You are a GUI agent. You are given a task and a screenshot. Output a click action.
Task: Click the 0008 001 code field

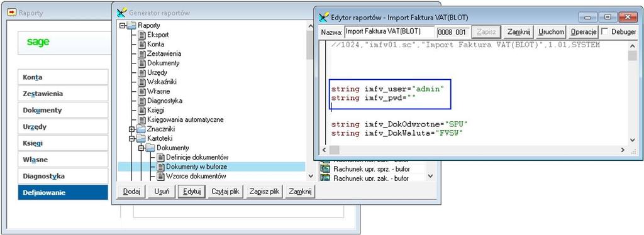click(x=452, y=31)
